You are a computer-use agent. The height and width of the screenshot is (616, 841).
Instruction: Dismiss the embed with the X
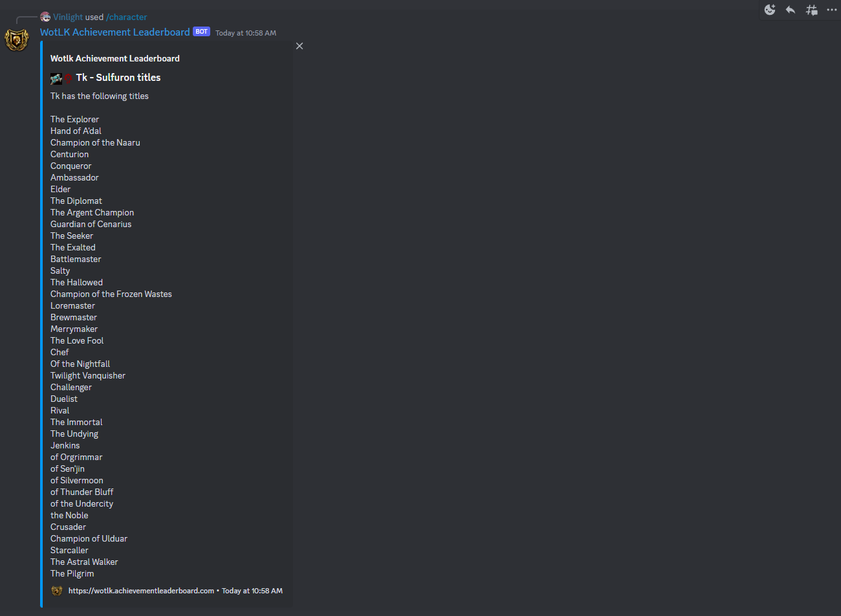click(300, 46)
